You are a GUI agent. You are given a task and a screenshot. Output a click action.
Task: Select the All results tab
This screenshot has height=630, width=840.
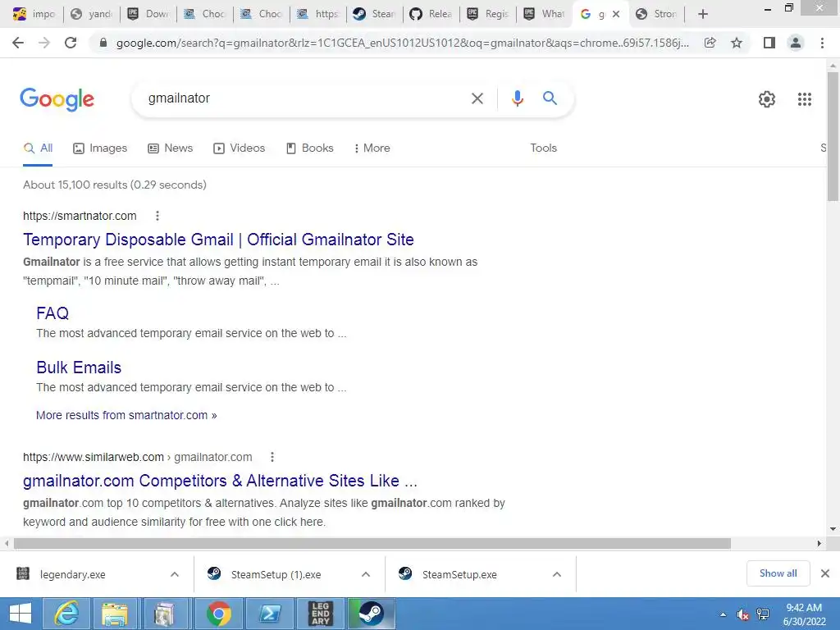coord(38,148)
